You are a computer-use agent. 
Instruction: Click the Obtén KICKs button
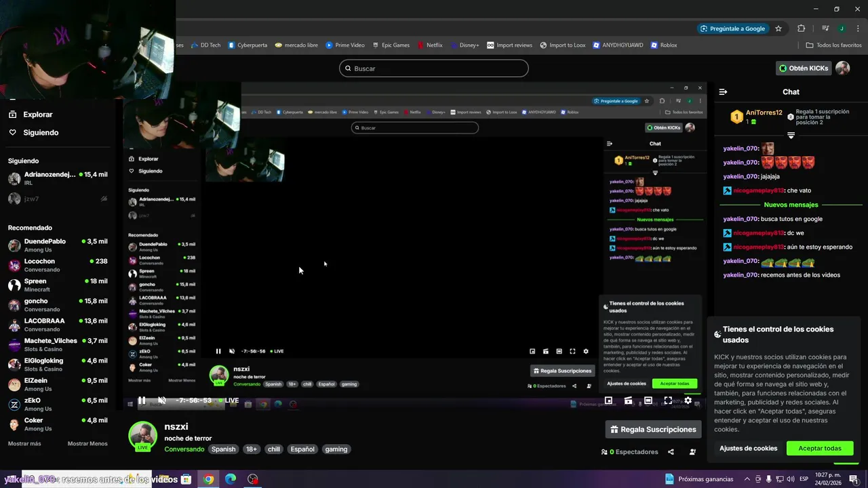click(x=804, y=68)
